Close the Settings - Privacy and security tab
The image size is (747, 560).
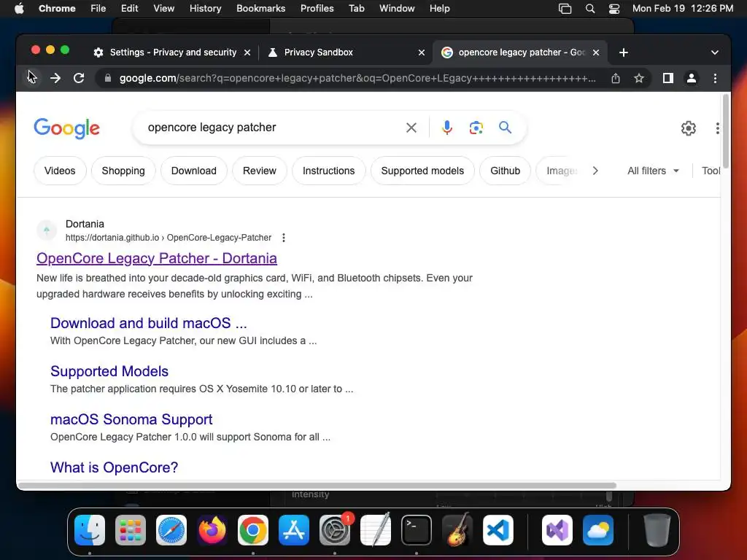tap(247, 52)
